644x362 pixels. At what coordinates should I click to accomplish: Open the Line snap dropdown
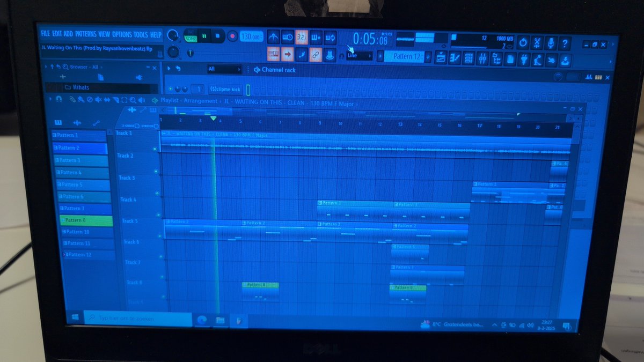click(360, 55)
